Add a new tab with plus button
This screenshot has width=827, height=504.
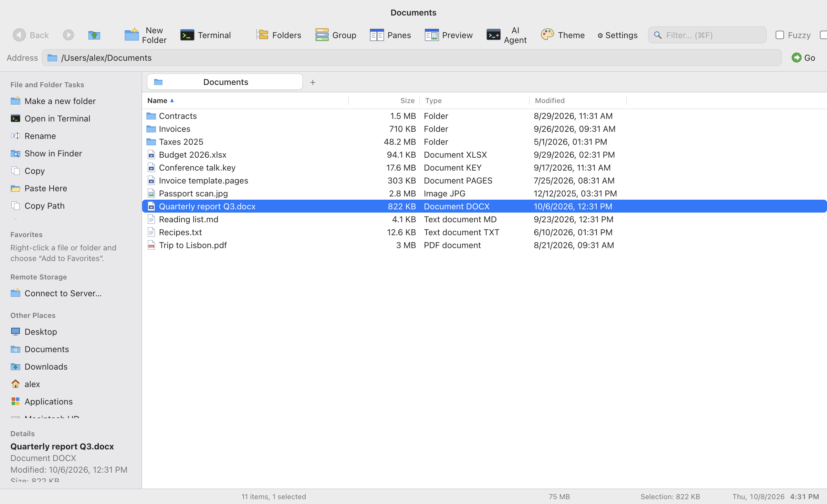312,82
